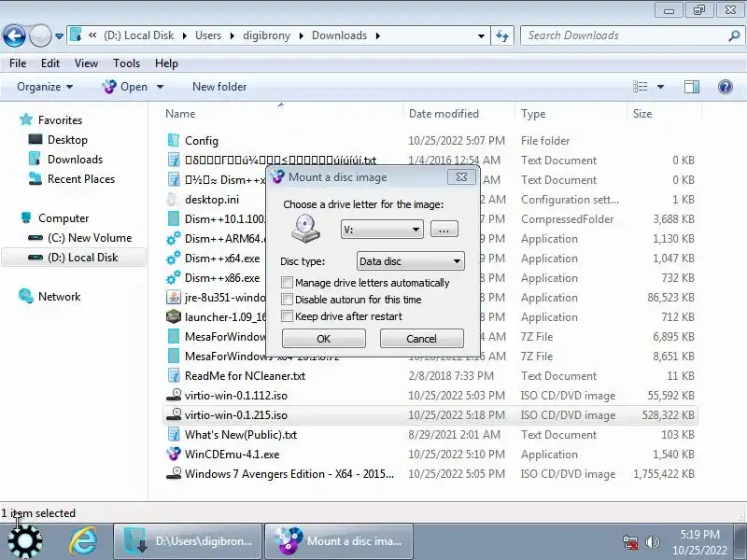Screen dimensions: 747x560
Task: Check Keep drive after restart
Action: [x=287, y=316]
